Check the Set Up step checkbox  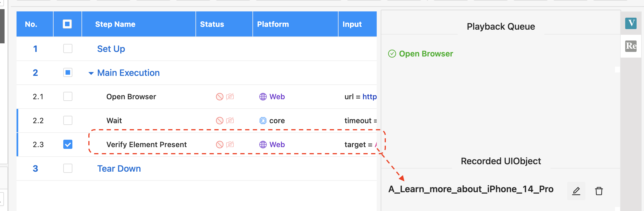pos(68,48)
